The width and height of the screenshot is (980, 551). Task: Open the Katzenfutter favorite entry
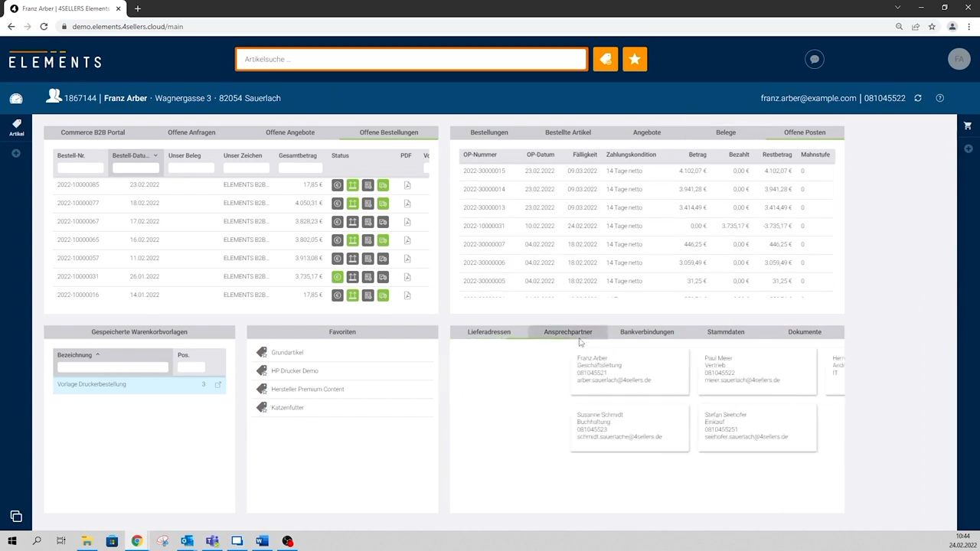tap(287, 408)
